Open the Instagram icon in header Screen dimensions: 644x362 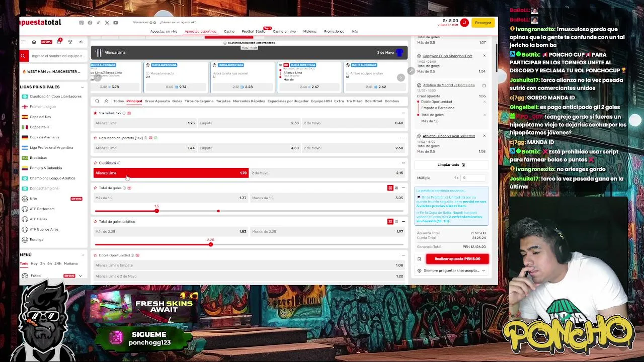click(82, 23)
